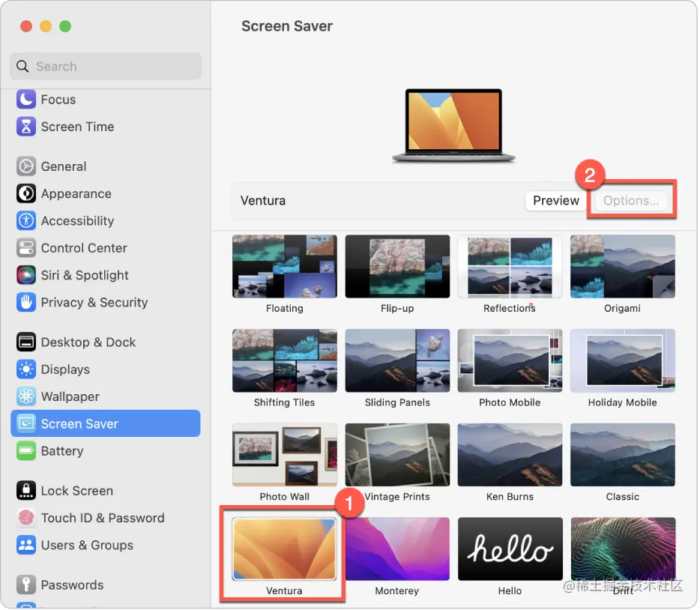Open the Appearance icon
This screenshot has width=700, height=610.
(26, 193)
